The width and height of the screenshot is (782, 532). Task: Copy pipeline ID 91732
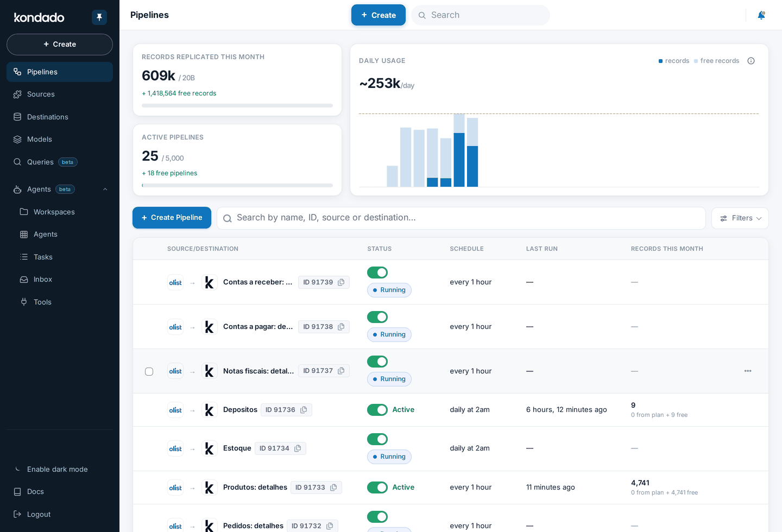pos(330,526)
